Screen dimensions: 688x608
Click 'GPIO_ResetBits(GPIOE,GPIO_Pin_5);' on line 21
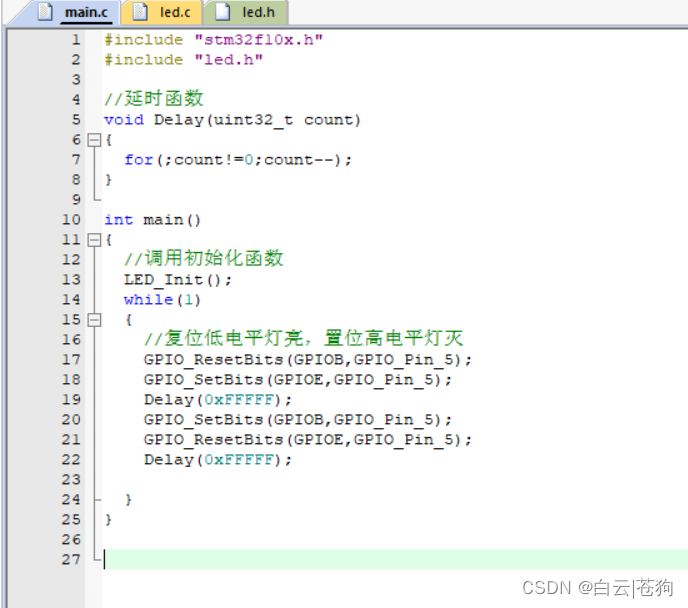pos(308,440)
